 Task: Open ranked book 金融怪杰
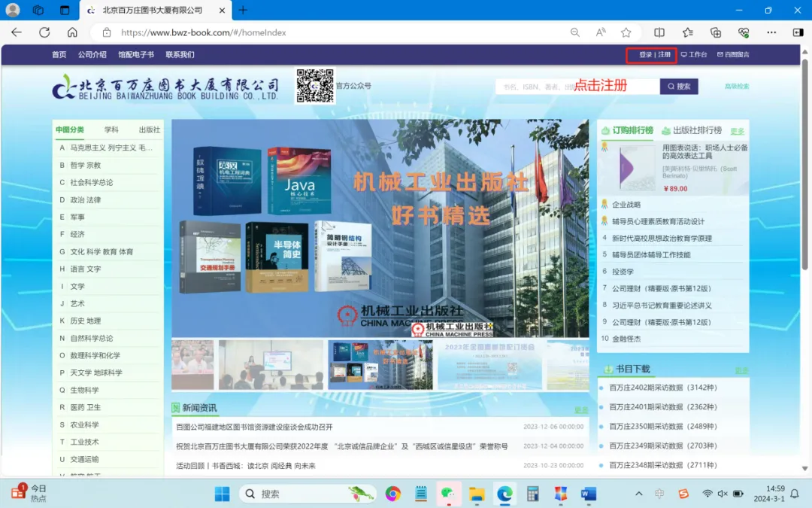[626, 339]
